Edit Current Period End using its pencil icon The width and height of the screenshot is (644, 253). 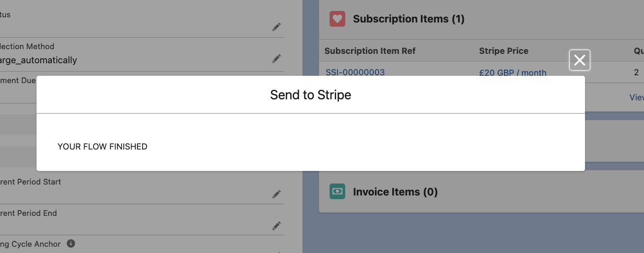276,226
